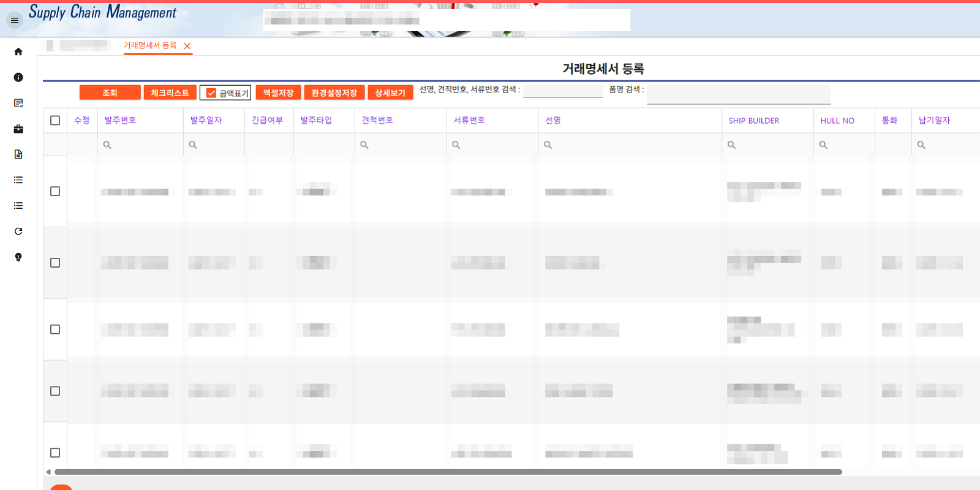The height and width of the screenshot is (490, 980).
Task: Click search icon under SHIP BUILDER column
Action: point(731,145)
